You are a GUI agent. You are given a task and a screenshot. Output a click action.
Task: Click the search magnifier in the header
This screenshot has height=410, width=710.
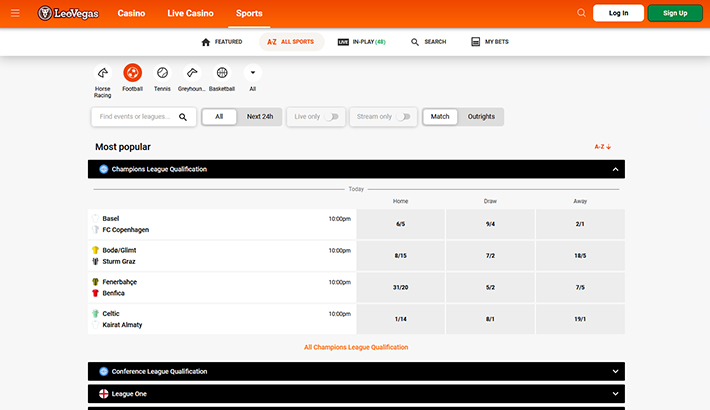581,13
